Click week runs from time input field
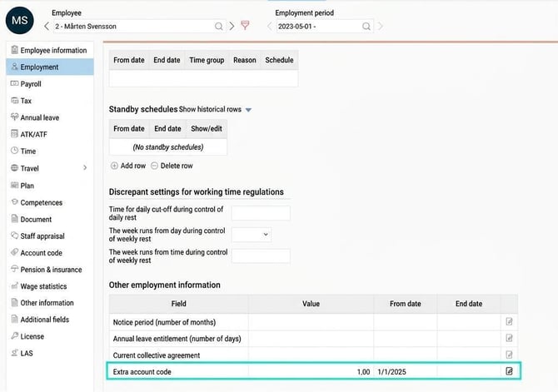 pos(261,256)
